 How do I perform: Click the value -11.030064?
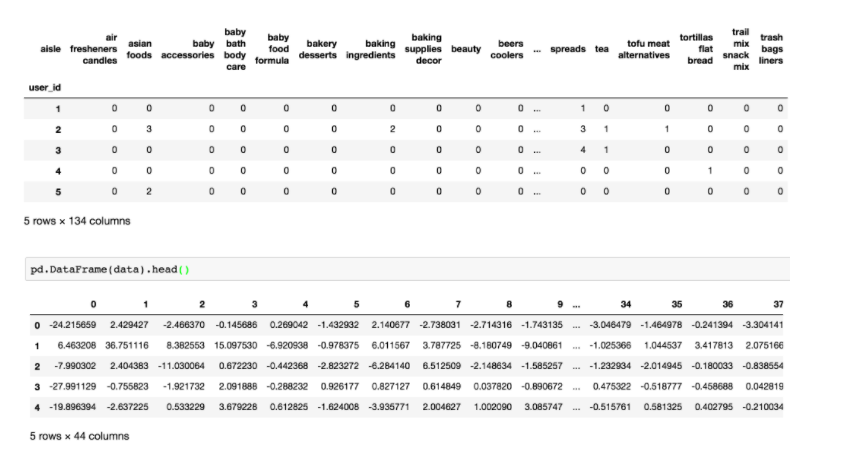click(182, 366)
